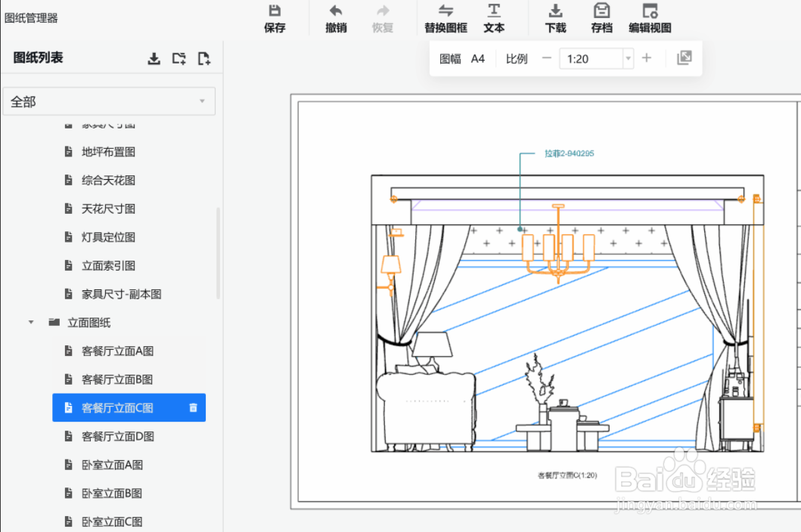Select 客餐厅立面C图 in the list
This screenshot has width=801, height=532.
coord(129,407)
